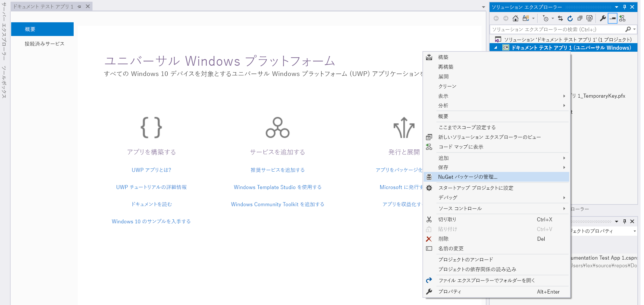644x305 pixels.
Task: Open the search options dropdown arrow
Action: [x=634, y=29]
